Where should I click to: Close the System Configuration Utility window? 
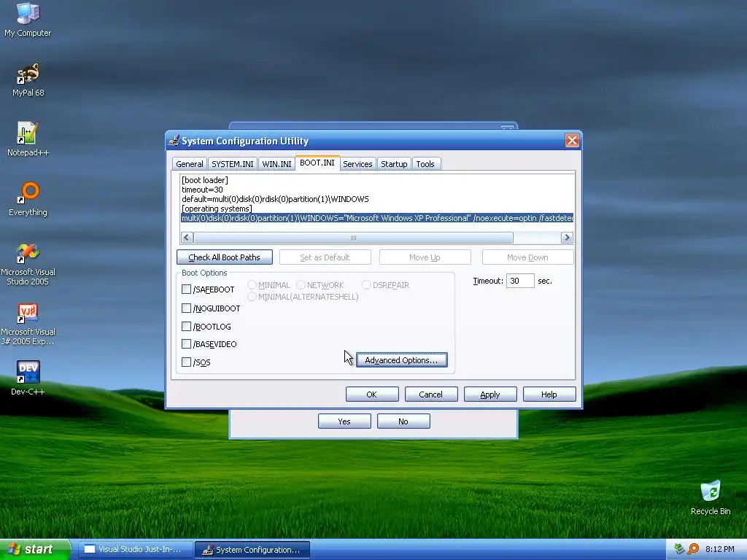click(572, 141)
